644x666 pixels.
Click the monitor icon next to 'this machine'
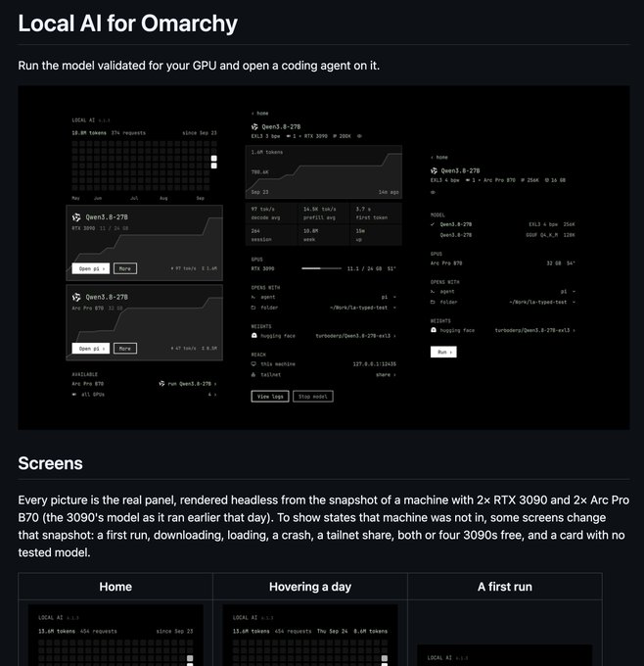pyautogui.click(x=253, y=364)
